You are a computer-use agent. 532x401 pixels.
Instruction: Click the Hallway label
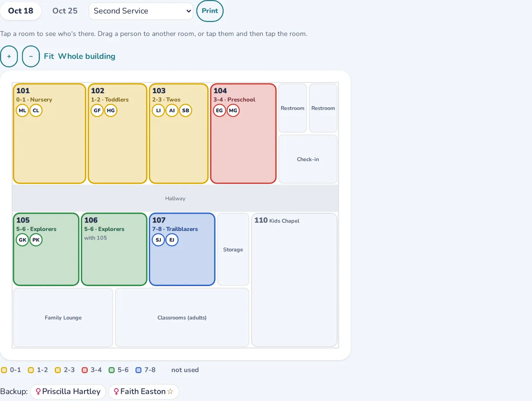175,199
